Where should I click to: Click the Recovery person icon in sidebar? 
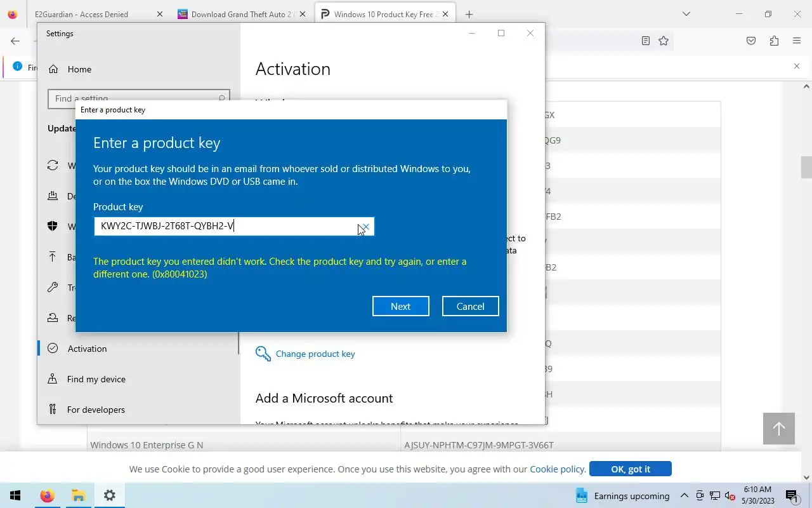pos(53,318)
